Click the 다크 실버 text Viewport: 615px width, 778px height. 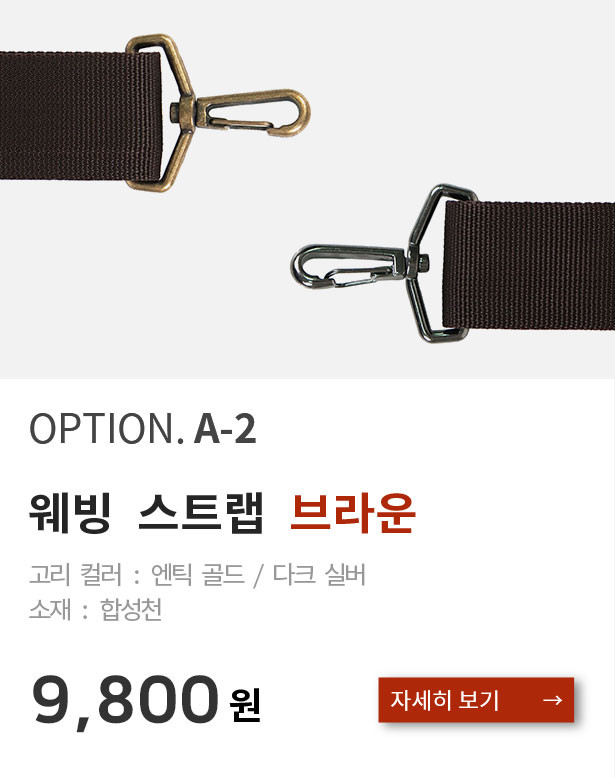point(319,575)
